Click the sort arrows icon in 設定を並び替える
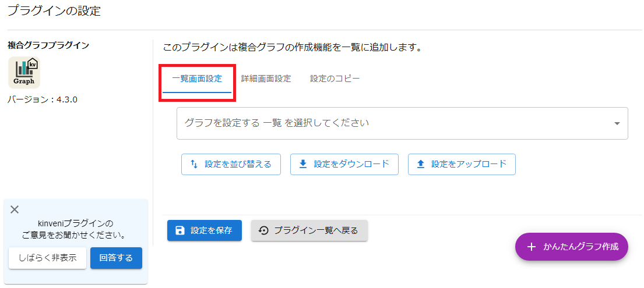This screenshot has width=644, height=288. 194,164
